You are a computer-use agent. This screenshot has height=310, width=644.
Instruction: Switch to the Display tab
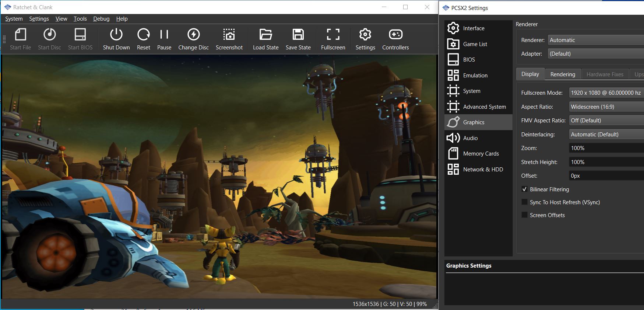pyautogui.click(x=530, y=74)
